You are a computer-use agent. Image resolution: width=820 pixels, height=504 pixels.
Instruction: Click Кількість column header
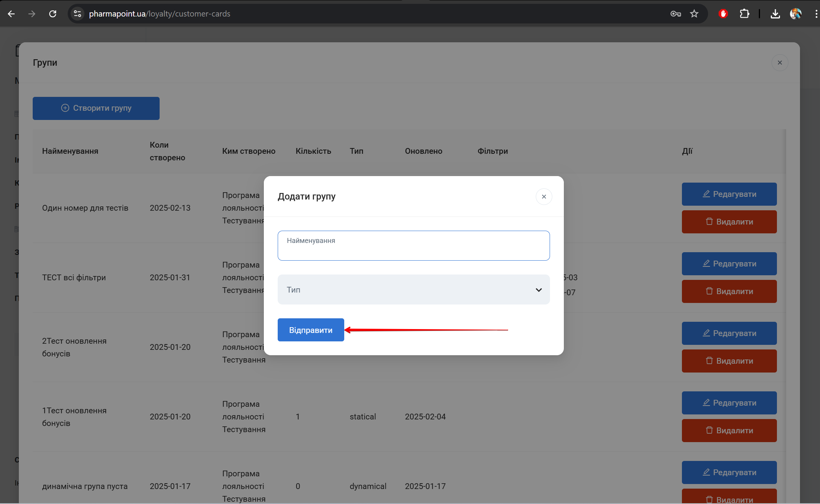coord(313,151)
